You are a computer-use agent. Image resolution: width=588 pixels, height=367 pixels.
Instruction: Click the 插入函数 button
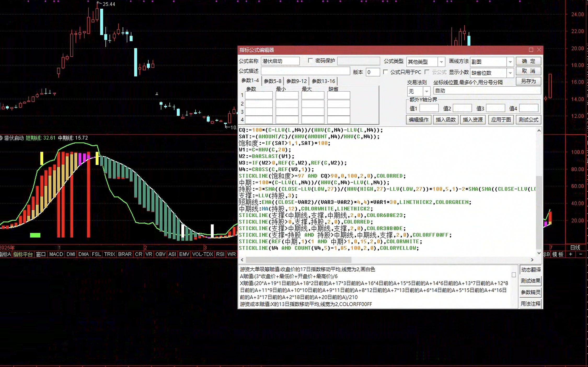click(x=446, y=120)
